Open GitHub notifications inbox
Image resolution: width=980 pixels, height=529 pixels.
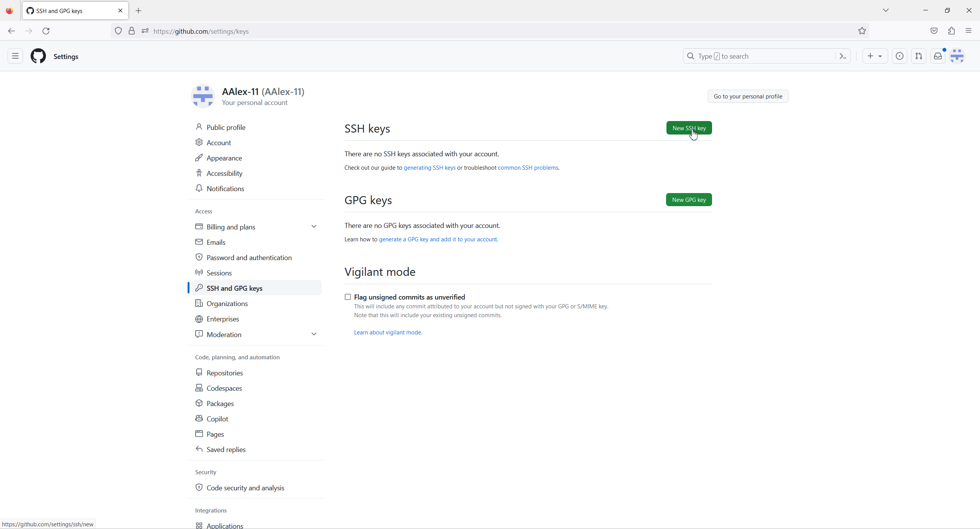(938, 56)
